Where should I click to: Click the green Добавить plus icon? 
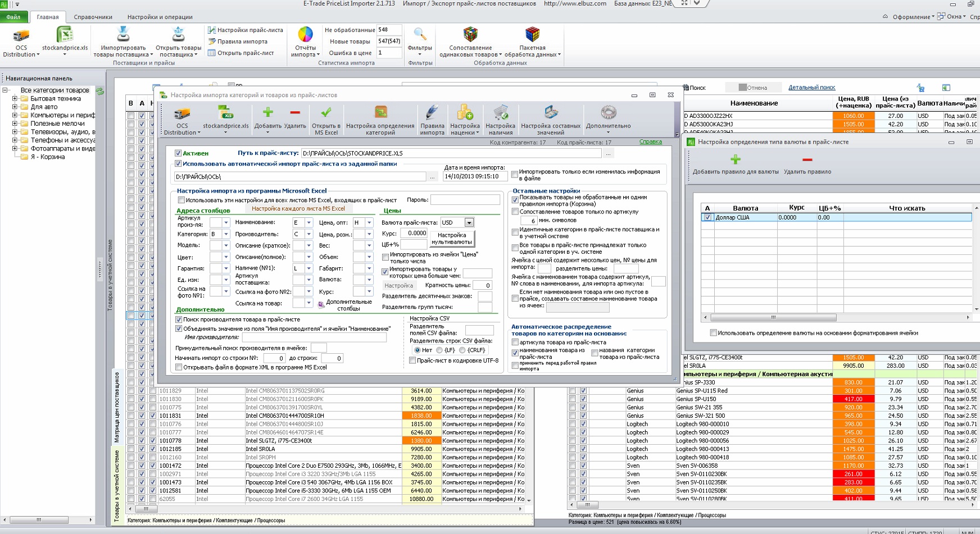coord(268,112)
